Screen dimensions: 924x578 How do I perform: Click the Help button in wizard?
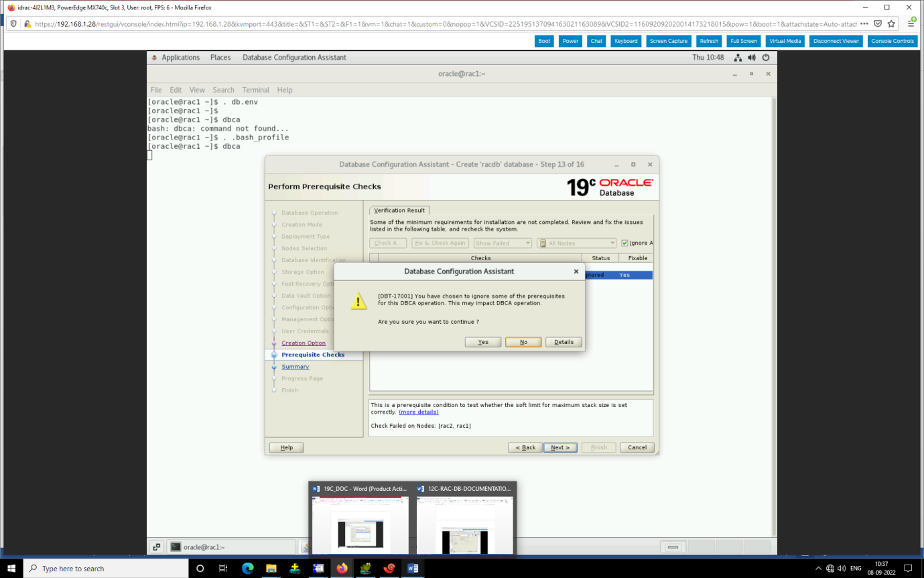point(286,447)
